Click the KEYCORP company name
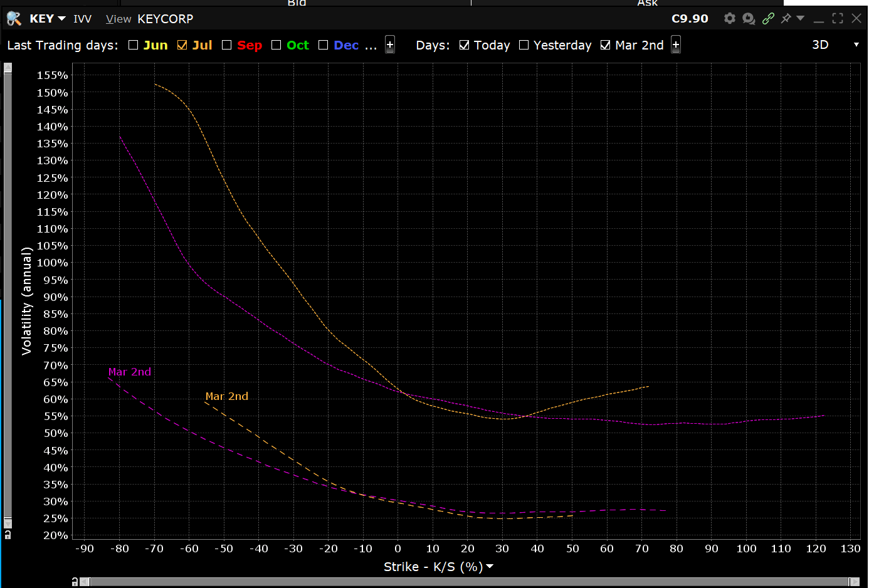This screenshot has width=869, height=588. point(166,19)
